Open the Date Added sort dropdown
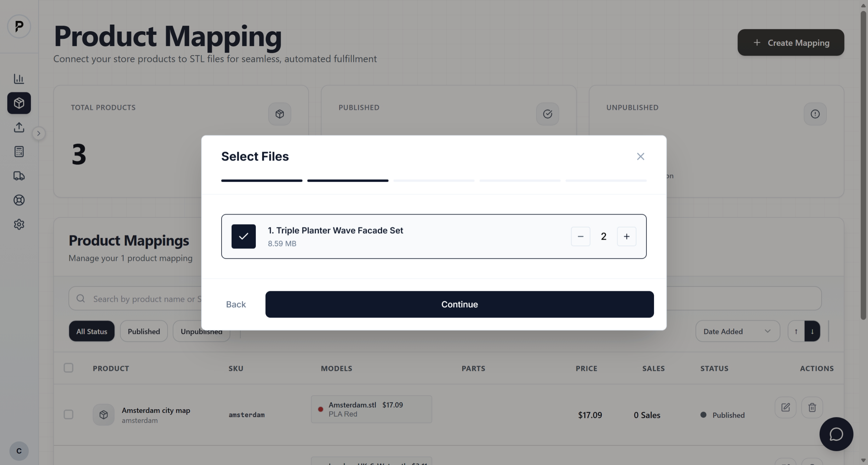868x465 pixels. pos(738,331)
